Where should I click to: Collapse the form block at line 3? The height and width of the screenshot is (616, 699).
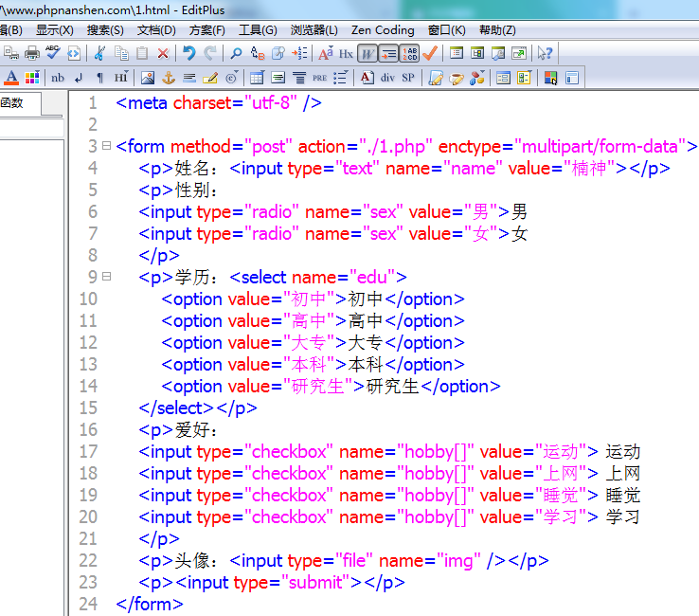pos(106,146)
